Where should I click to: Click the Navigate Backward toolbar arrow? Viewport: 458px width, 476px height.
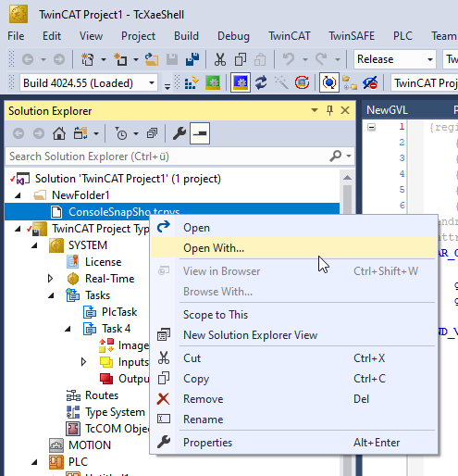(x=28, y=59)
